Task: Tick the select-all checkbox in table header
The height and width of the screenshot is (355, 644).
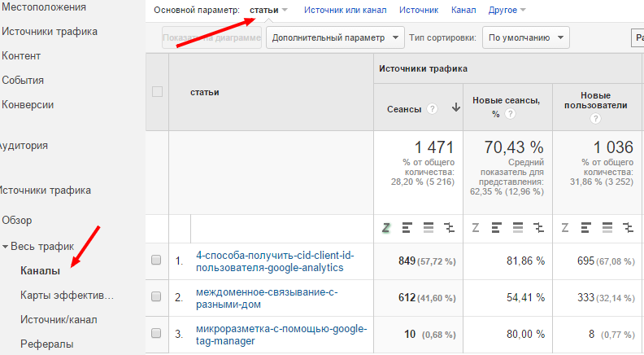Action: (x=158, y=92)
